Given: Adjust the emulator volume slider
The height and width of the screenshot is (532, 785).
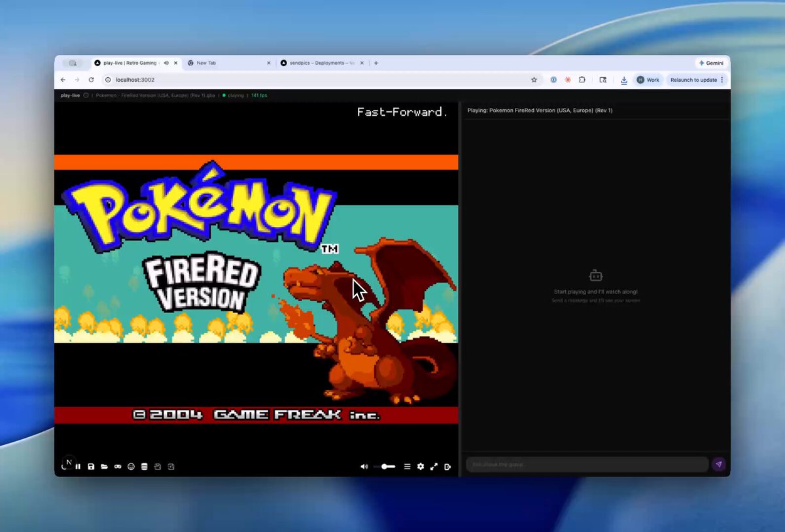Looking at the screenshot, I should (385, 467).
